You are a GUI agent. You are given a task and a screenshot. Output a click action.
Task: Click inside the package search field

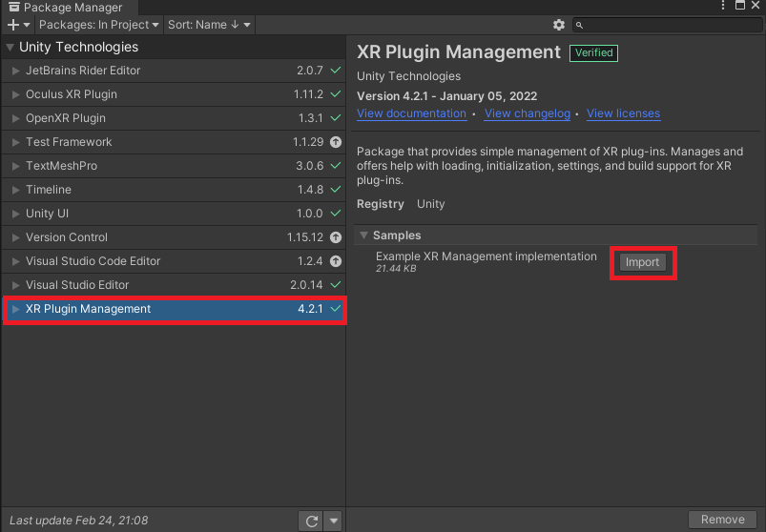tap(667, 25)
